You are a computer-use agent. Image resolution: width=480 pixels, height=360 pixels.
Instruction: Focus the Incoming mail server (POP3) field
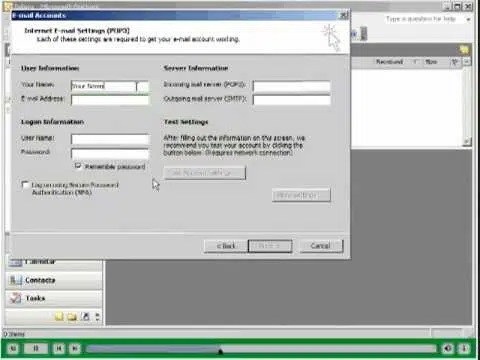292,86
